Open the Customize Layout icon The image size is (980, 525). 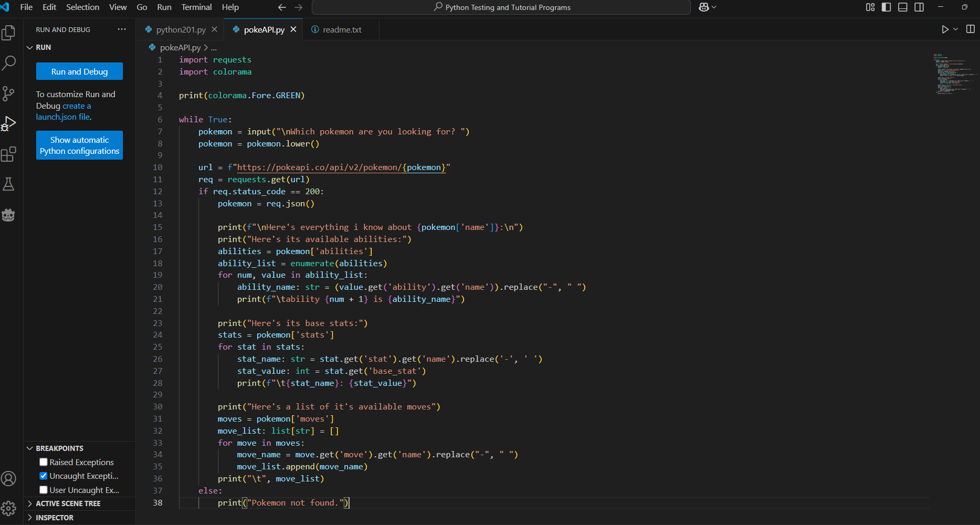[870, 7]
